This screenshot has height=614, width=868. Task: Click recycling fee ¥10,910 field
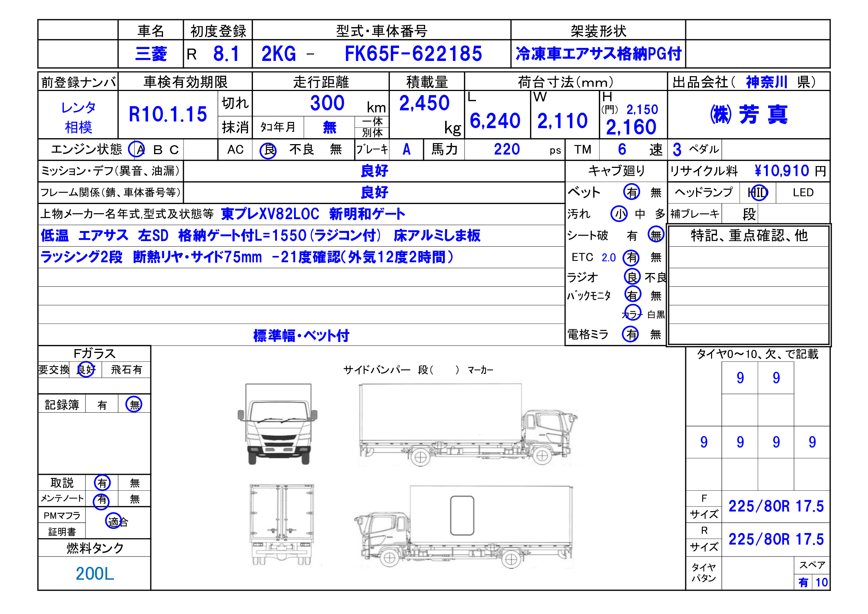(781, 171)
